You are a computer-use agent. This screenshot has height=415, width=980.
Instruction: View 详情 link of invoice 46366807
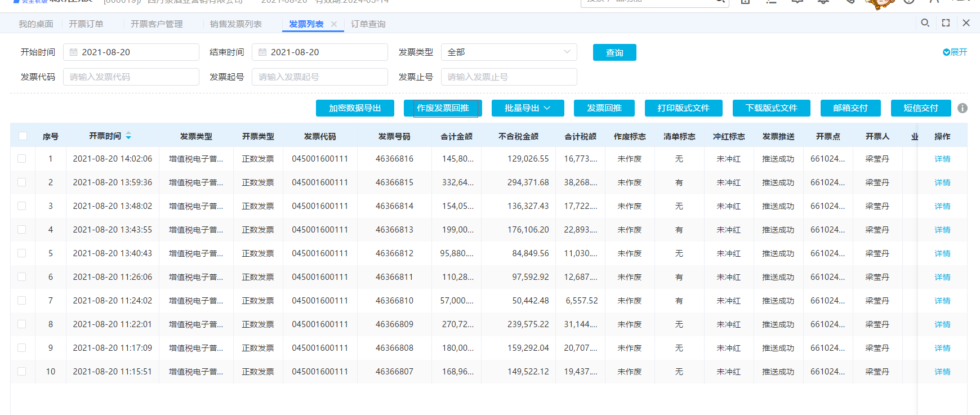[x=942, y=372]
